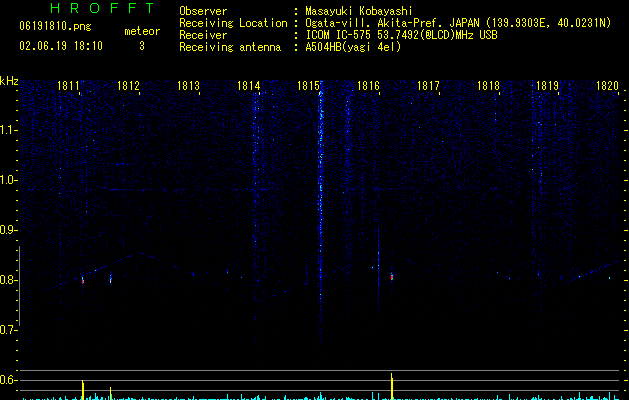
Task: Click the 1816 time marker
Action: pyautogui.click(x=368, y=86)
